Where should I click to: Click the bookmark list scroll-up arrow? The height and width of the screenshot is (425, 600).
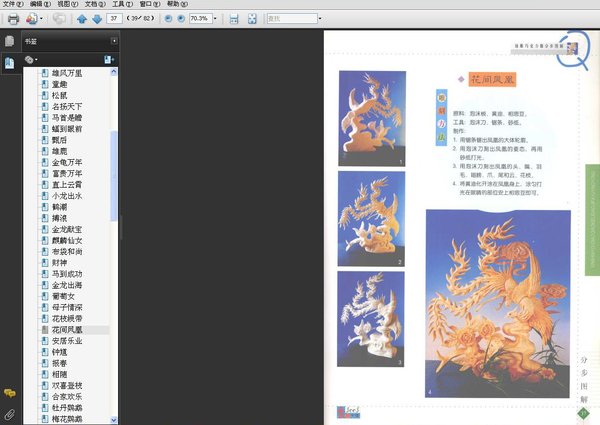tap(114, 72)
